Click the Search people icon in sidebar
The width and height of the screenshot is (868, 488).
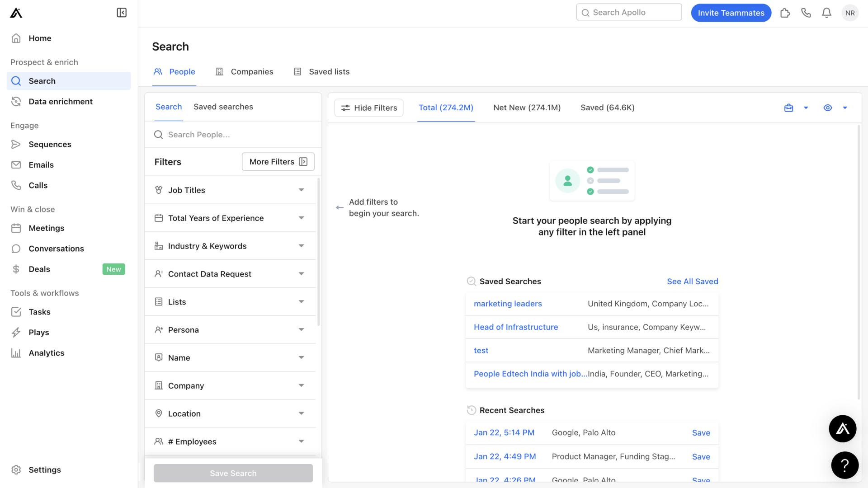click(17, 80)
